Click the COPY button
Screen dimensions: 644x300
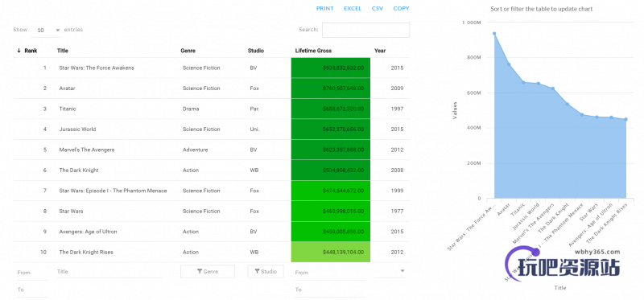[401, 8]
